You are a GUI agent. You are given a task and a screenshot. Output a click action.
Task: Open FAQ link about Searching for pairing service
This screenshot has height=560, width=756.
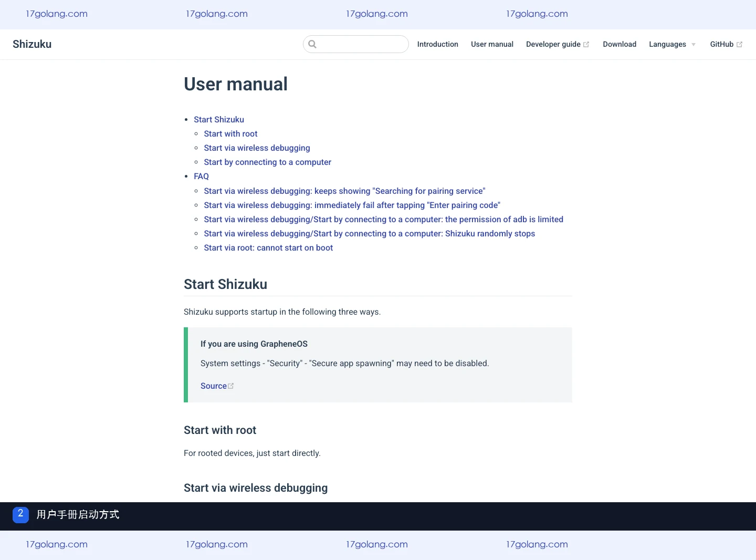[344, 191]
